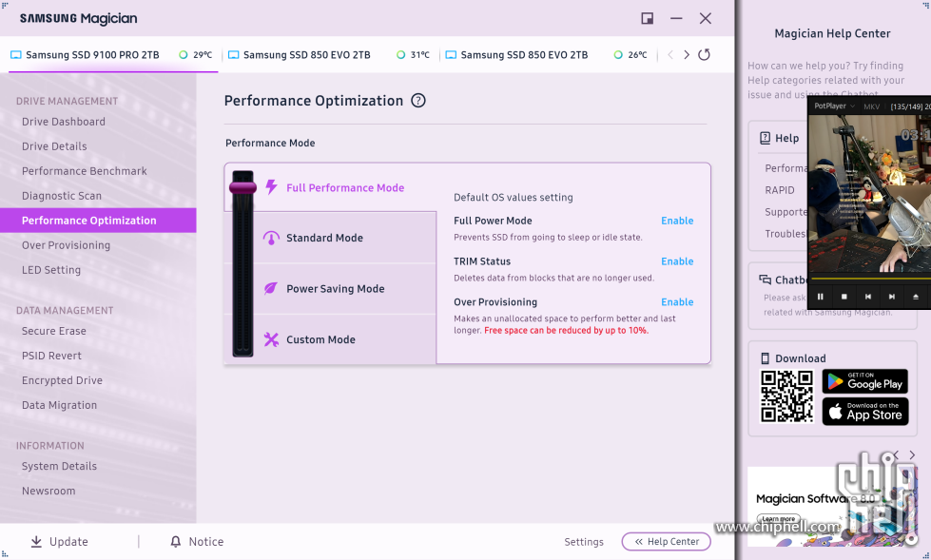The width and height of the screenshot is (931, 560).
Task: Click the App Store download badge
Action: 865,411
